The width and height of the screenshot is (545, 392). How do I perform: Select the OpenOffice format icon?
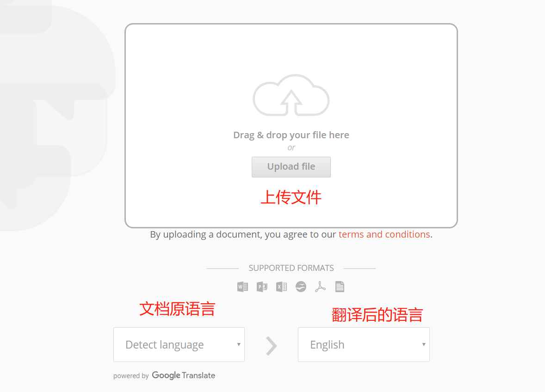coord(301,287)
